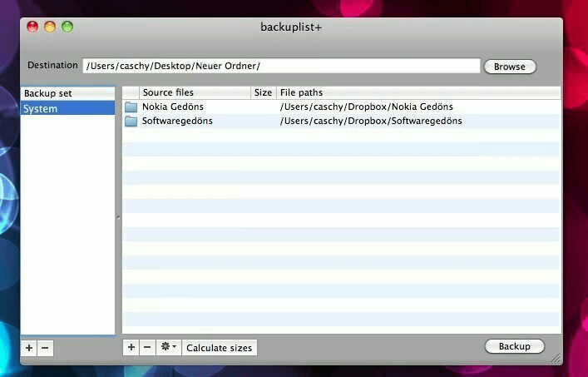Select the System backup set
The image size is (588, 377).
67,108
